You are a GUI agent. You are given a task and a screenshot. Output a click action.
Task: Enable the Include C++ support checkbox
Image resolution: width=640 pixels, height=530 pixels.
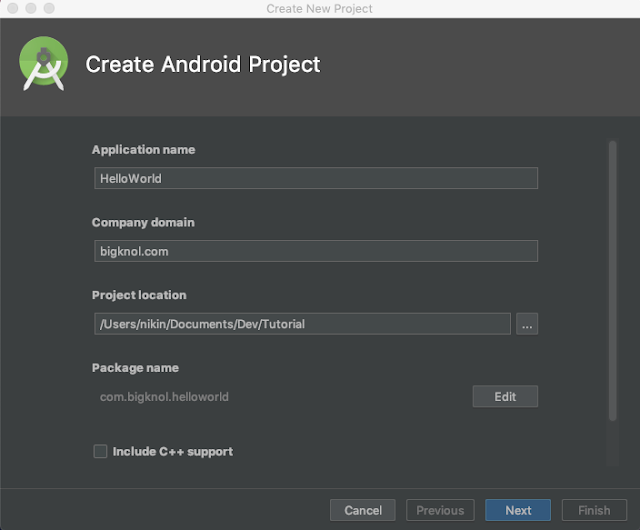[100, 452]
